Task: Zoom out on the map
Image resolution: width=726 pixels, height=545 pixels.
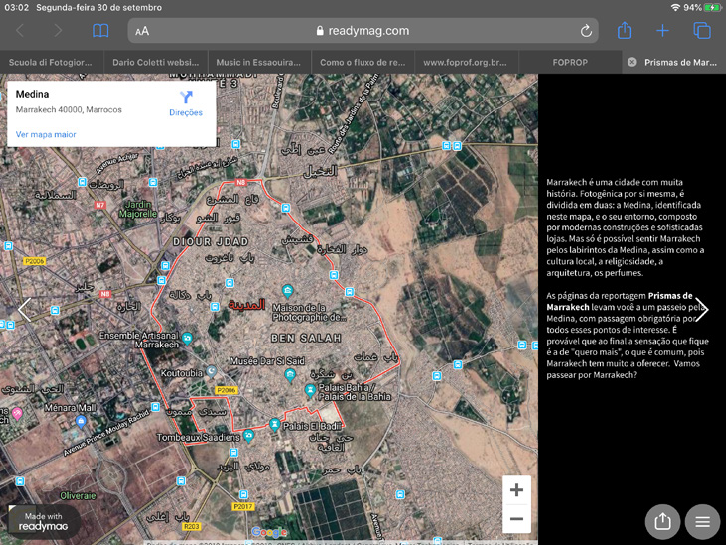Action: tap(516, 518)
